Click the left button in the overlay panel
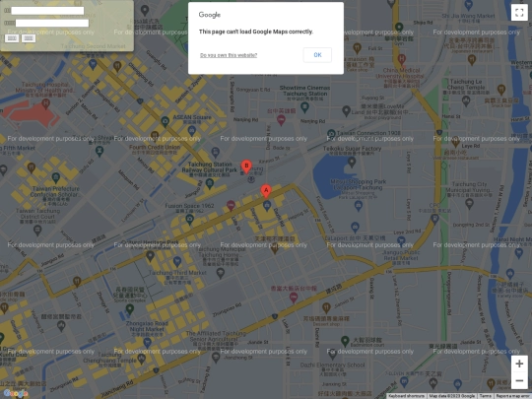The image size is (532, 399). click(12, 38)
